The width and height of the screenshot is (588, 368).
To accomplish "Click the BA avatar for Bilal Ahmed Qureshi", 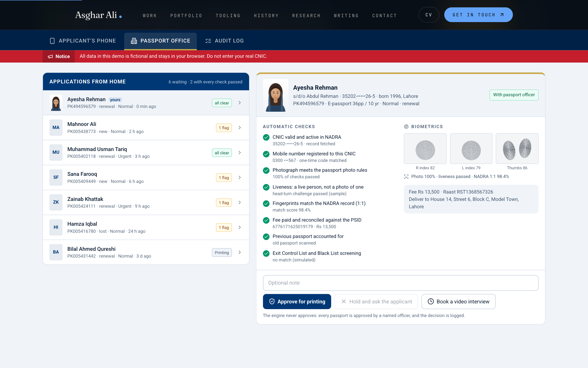I will pos(56,252).
